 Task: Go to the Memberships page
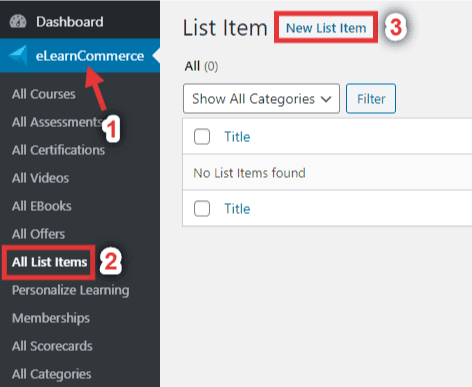pyautogui.click(x=51, y=318)
